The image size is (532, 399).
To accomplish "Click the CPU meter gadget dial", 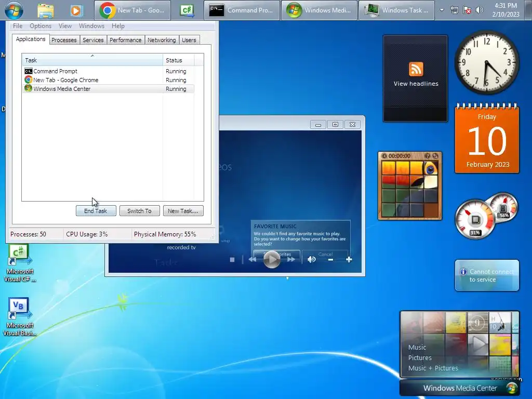I will (x=475, y=220).
